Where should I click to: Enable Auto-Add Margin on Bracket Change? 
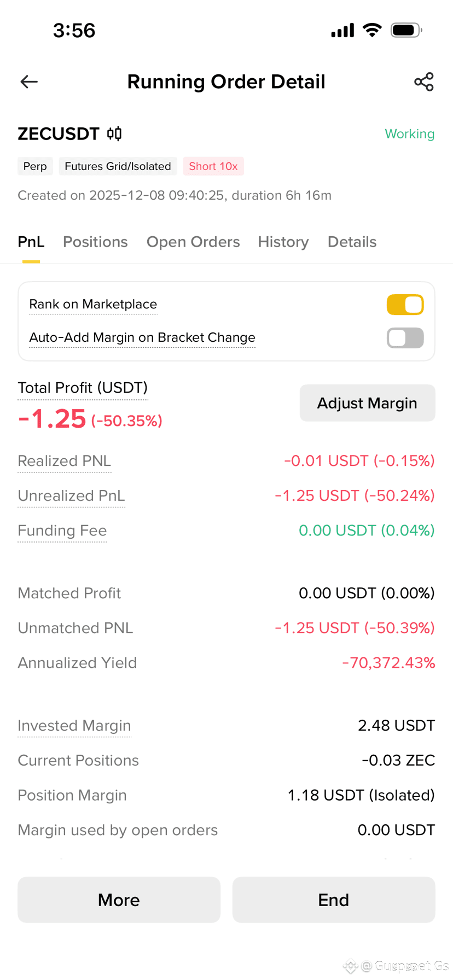pyautogui.click(x=405, y=338)
